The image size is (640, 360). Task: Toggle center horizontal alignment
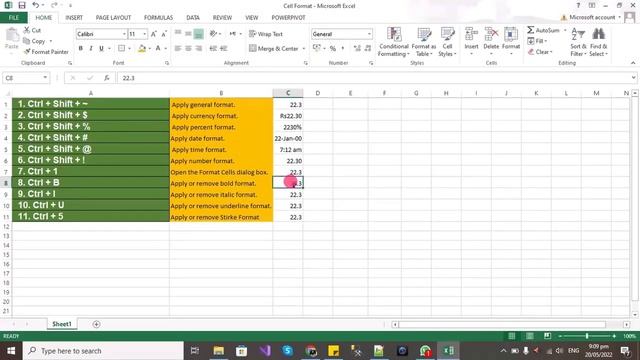pyautogui.click(x=188, y=49)
